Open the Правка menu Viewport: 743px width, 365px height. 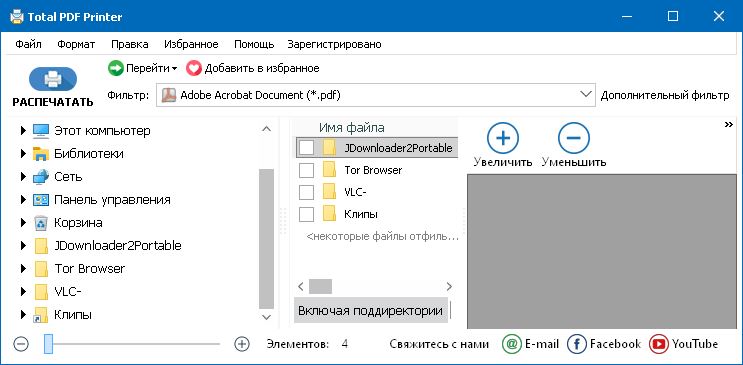pyautogui.click(x=130, y=45)
